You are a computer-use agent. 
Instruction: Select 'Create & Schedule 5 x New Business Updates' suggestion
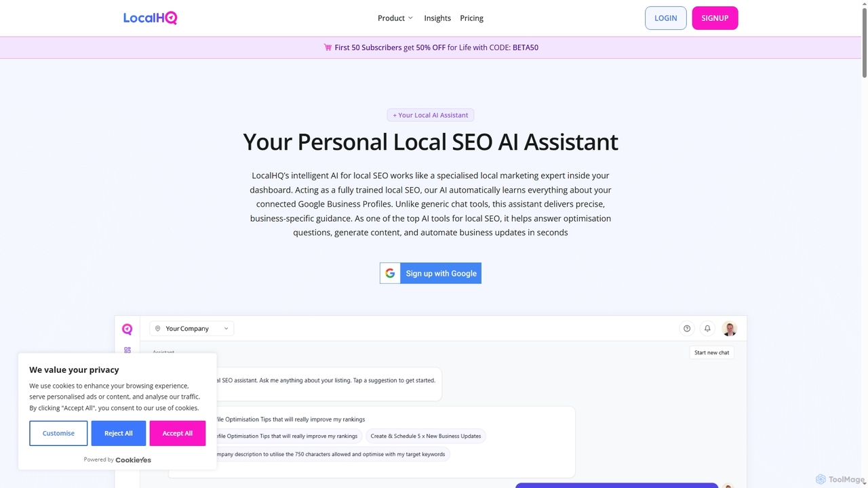(426, 436)
